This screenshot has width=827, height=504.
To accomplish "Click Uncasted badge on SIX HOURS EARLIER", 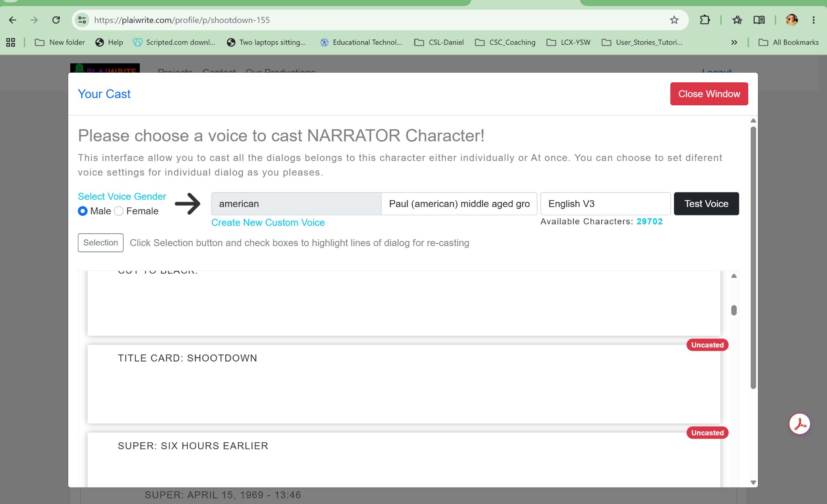I will click(x=707, y=433).
